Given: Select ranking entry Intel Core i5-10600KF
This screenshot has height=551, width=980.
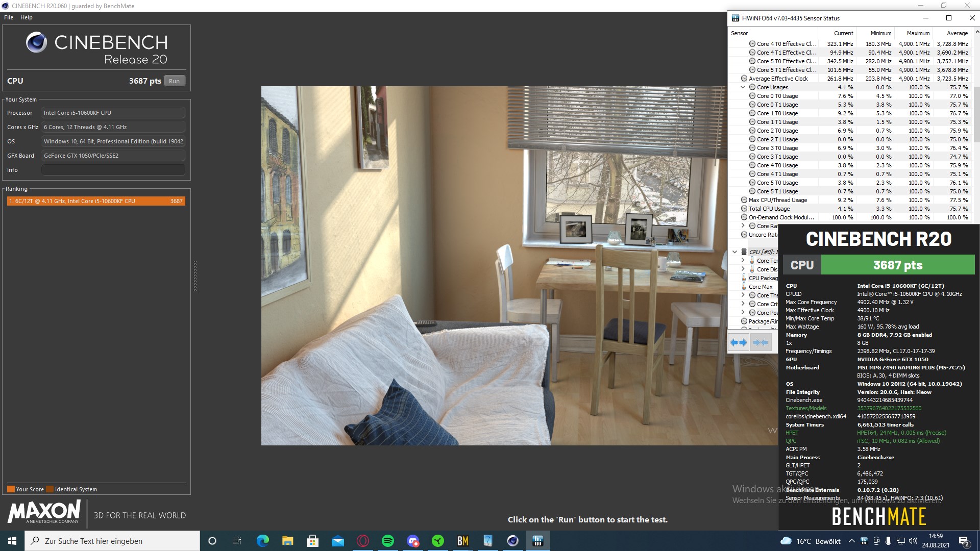Looking at the screenshot, I should 96,201.
